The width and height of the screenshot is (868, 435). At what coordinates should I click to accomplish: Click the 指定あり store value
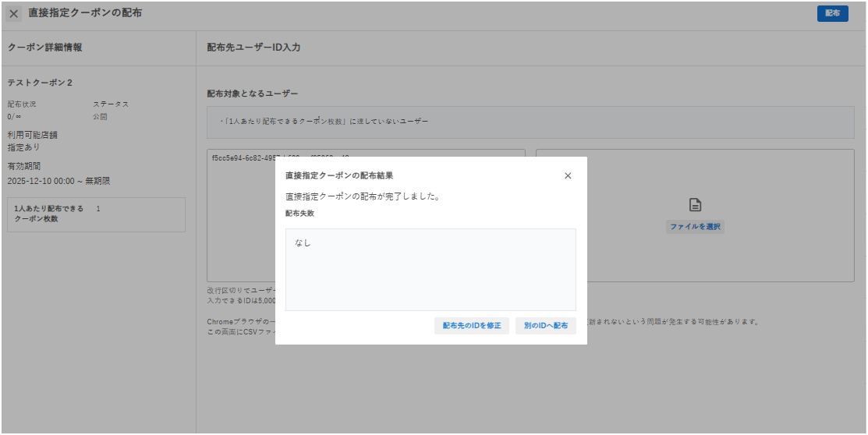pyautogui.click(x=23, y=147)
